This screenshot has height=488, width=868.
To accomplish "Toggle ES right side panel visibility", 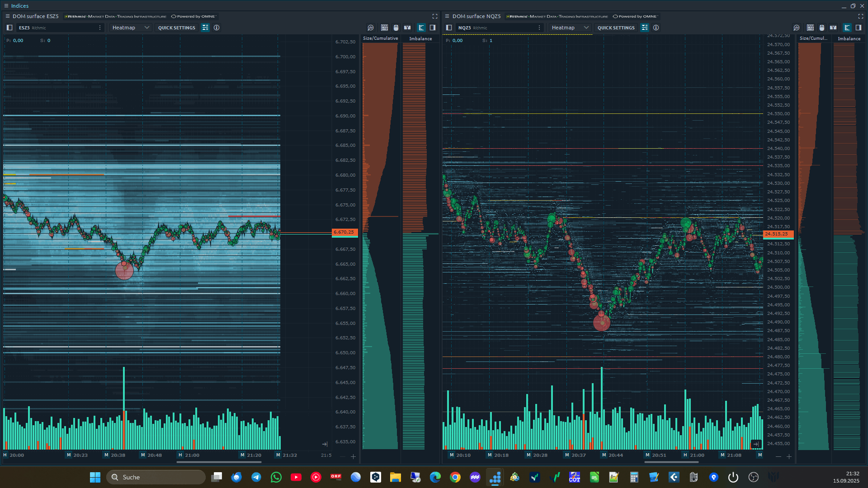I will [433, 28].
